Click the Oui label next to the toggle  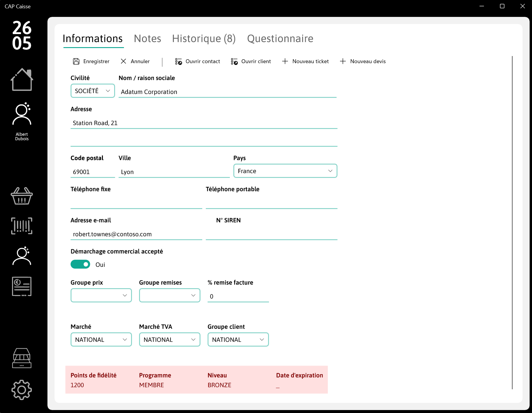[100, 265]
